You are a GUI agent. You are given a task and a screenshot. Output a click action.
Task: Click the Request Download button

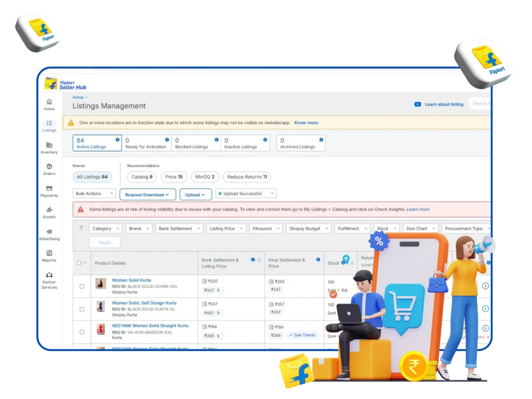(147, 195)
